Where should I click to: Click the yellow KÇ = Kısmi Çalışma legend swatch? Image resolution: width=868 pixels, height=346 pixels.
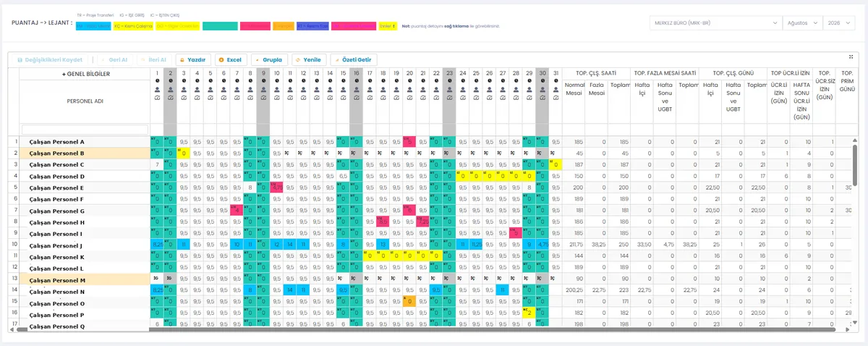coord(133,26)
